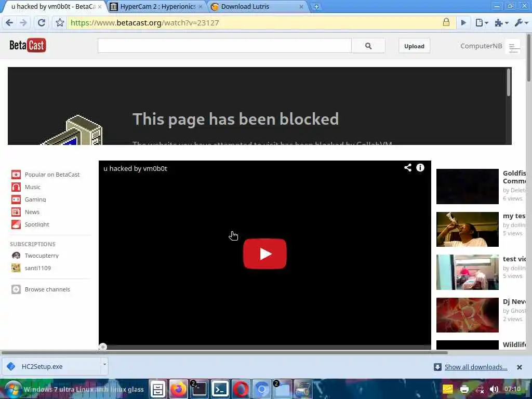Viewport: 532px width, 399px height.
Task: Reload the current BetaCast page
Action: point(42,23)
